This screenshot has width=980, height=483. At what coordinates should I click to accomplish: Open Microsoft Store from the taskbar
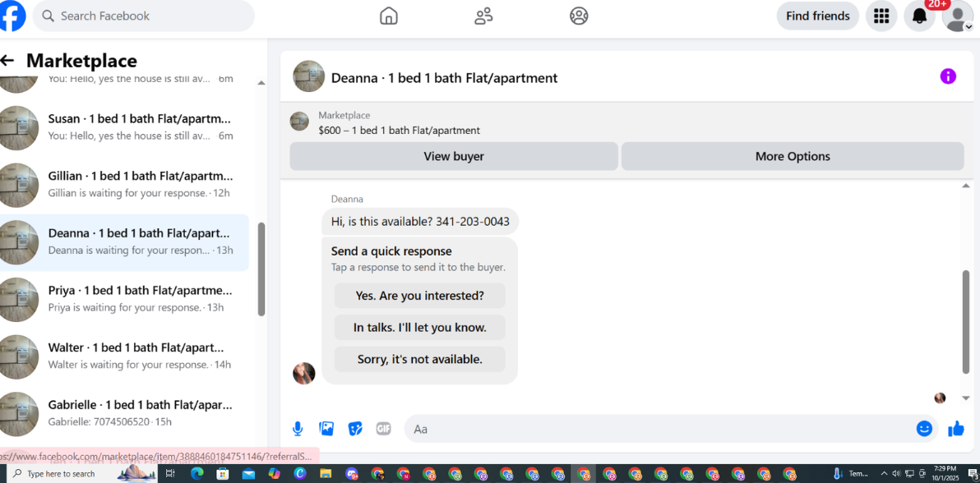coord(223,474)
